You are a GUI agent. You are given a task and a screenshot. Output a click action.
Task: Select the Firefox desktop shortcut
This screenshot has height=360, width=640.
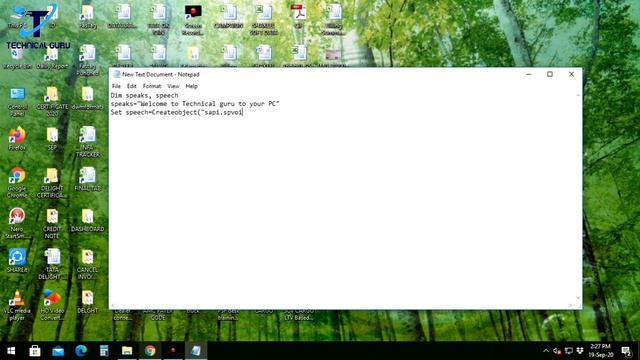coord(17,139)
